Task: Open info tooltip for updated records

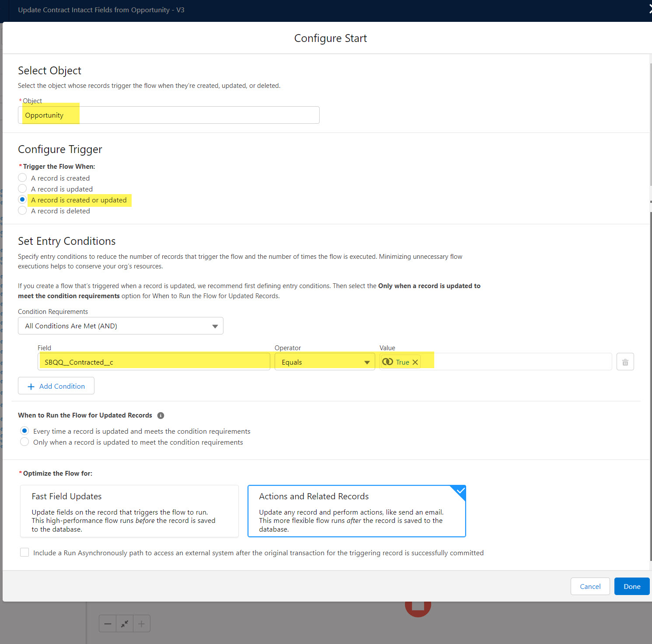Action: tap(160, 415)
